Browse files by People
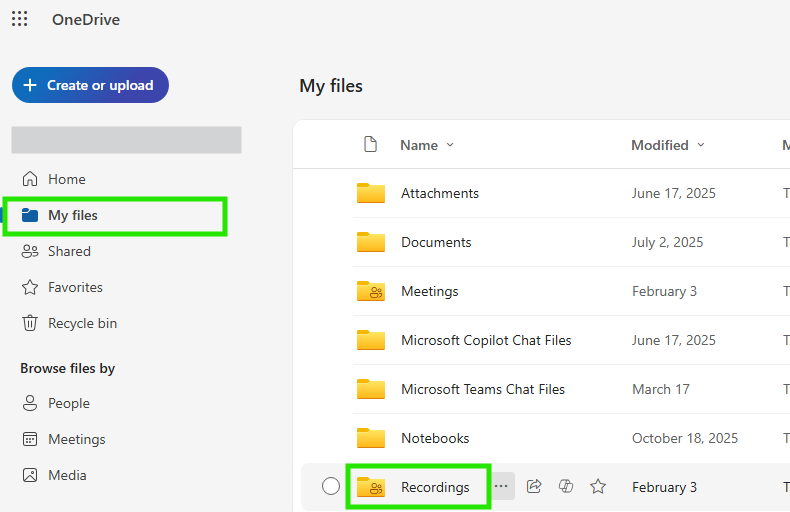Screen dimensions: 790x512 [69, 403]
